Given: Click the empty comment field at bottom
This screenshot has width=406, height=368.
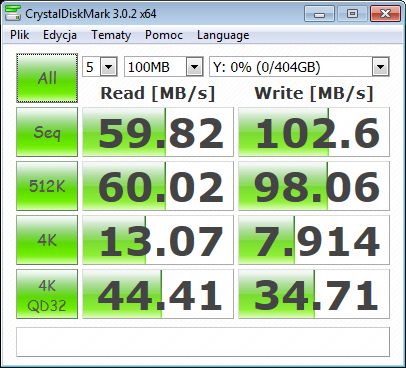Looking at the screenshot, I should (x=203, y=342).
